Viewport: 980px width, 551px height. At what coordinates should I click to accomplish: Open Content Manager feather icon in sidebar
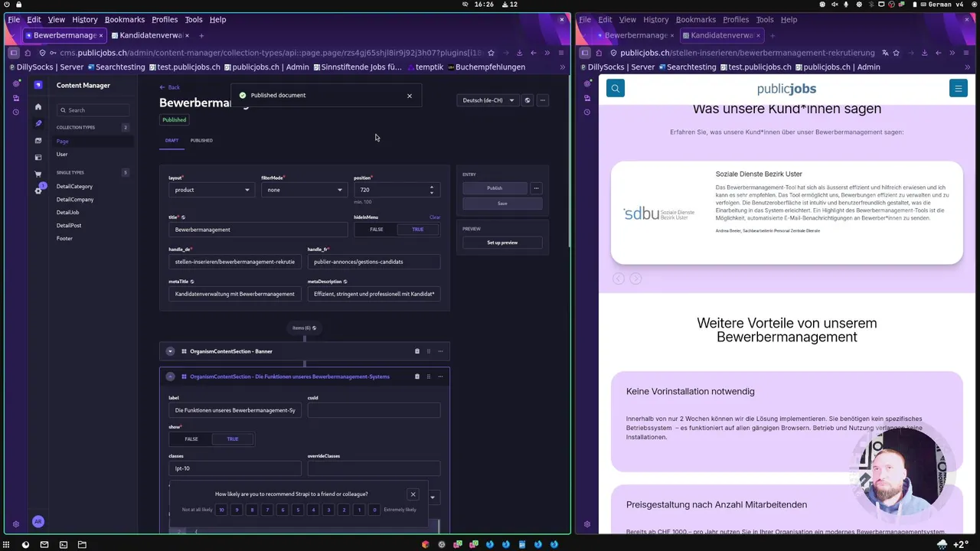(x=38, y=123)
